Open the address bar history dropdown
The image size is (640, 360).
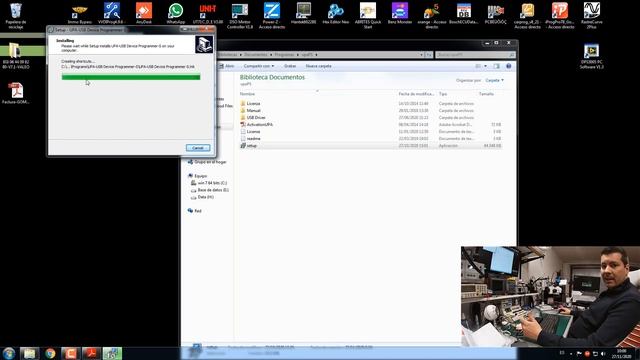(421, 55)
